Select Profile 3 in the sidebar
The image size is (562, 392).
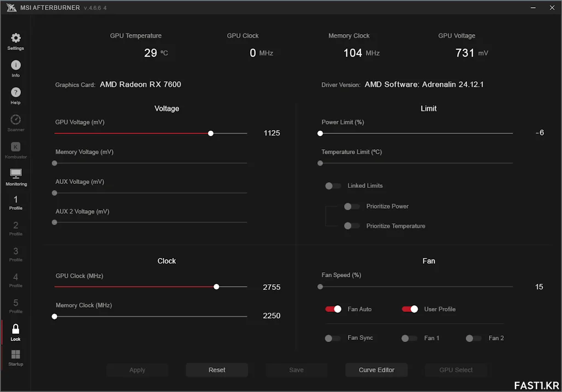point(15,254)
